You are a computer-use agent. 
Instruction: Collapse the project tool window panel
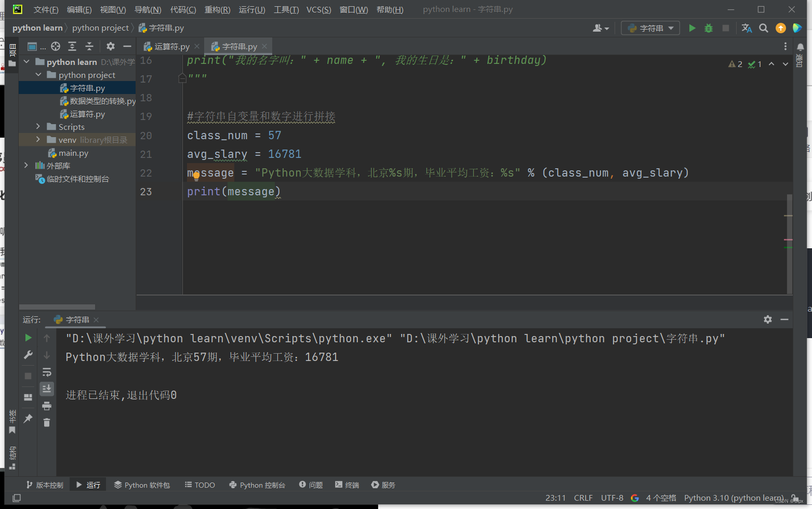(127, 46)
